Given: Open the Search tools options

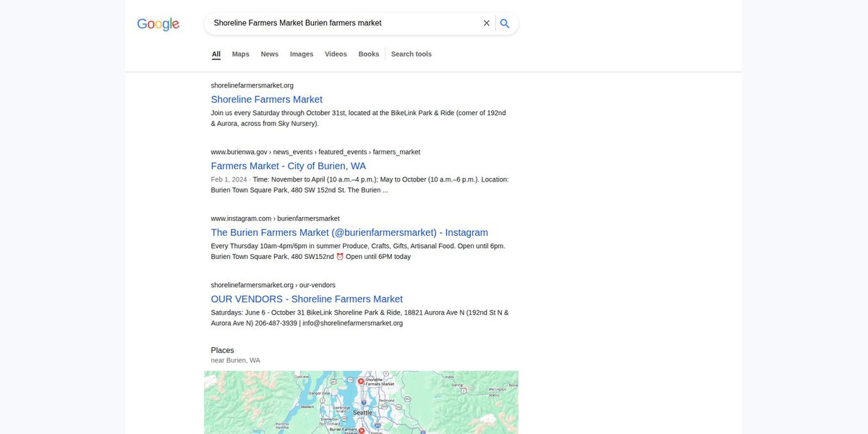Looking at the screenshot, I should coord(412,54).
